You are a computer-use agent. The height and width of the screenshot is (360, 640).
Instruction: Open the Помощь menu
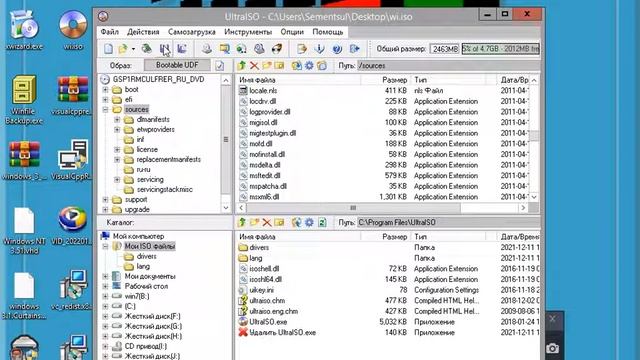coord(328,32)
